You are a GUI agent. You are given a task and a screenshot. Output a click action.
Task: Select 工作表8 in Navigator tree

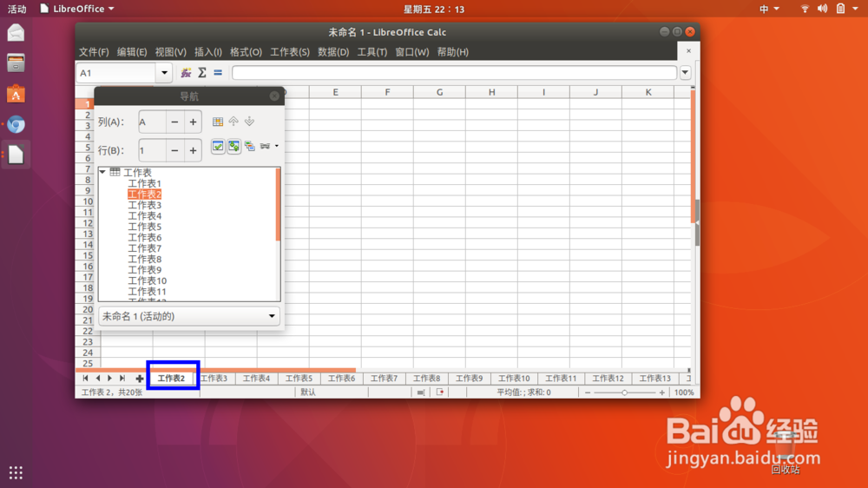coord(144,259)
